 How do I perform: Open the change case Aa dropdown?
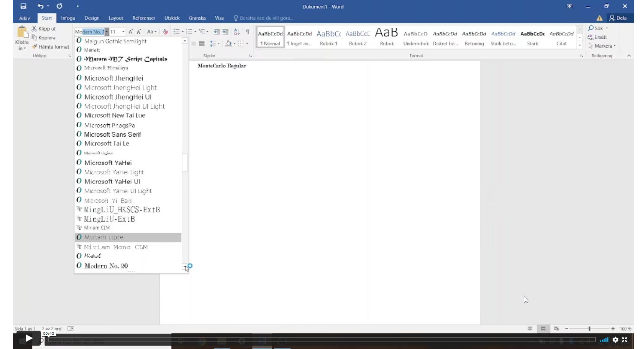pos(152,32)
